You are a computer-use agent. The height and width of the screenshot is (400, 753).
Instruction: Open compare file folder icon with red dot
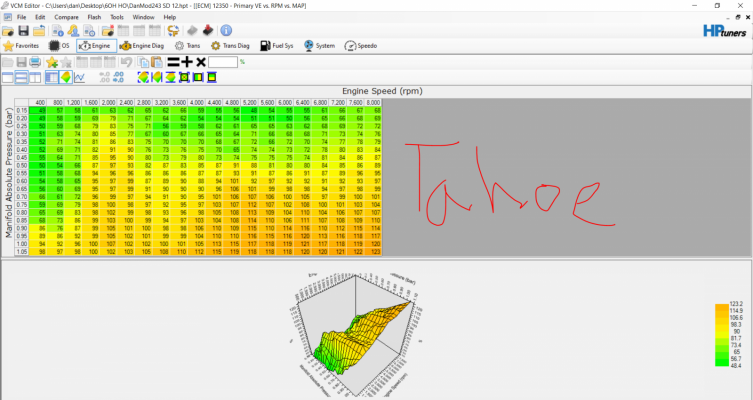pyautogui.click(x=108, y=31)
